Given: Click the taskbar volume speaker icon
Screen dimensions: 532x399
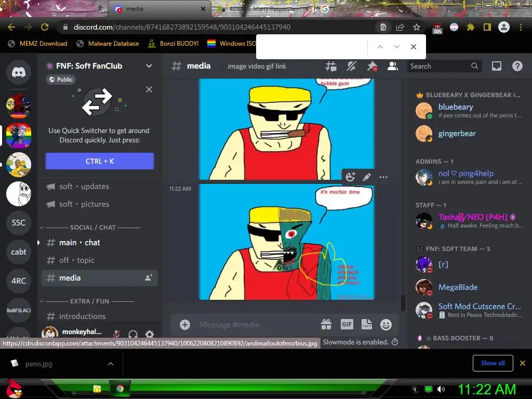Looking at the screenshot, I should (x=441, y=389).
